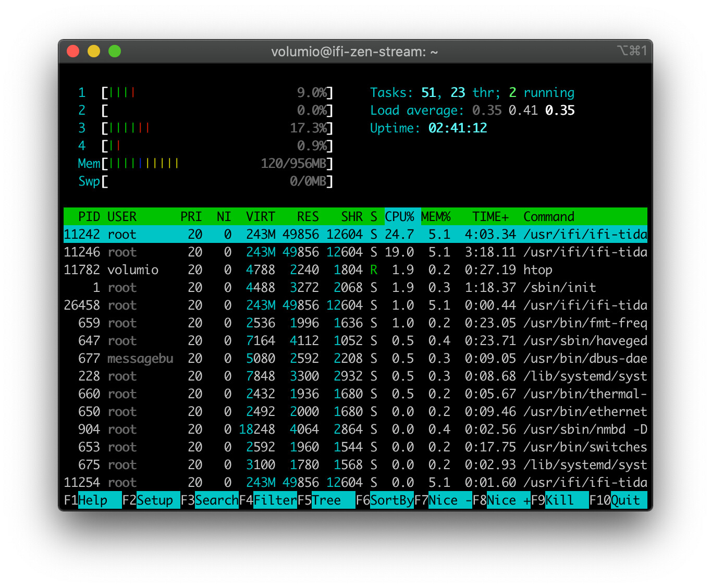Screen dimensions: 711x588
Task: Click F7 Nice - to lower niceness
Action: pos(443,500)
